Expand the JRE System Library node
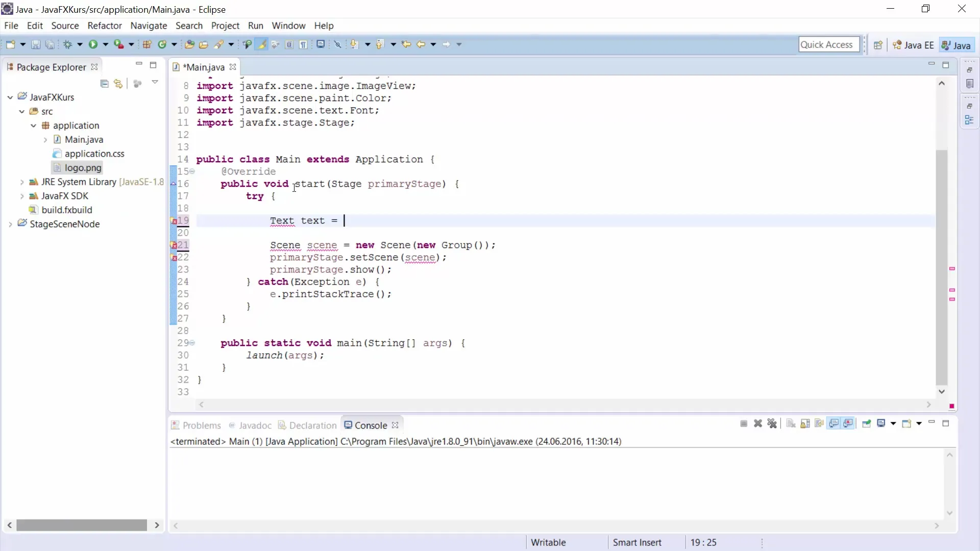 click(x=22, y=182)
